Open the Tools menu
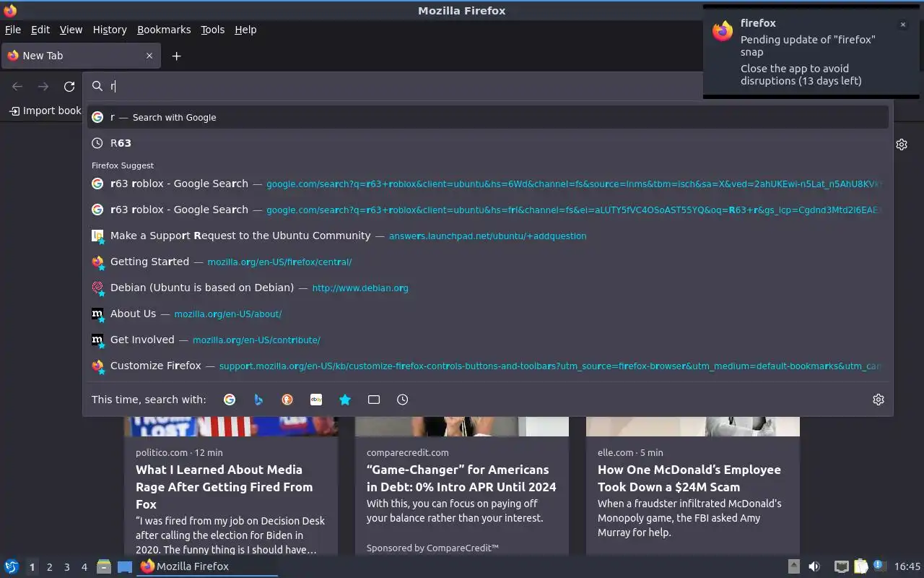The height and width of the screenshot is (578, 924). [213, 30]
